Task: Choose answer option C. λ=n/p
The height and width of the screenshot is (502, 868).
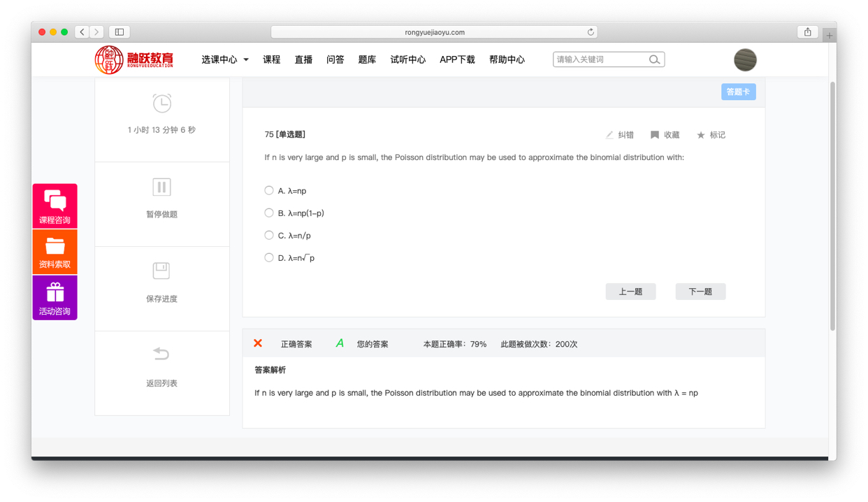Action: [x=269, y=235]
